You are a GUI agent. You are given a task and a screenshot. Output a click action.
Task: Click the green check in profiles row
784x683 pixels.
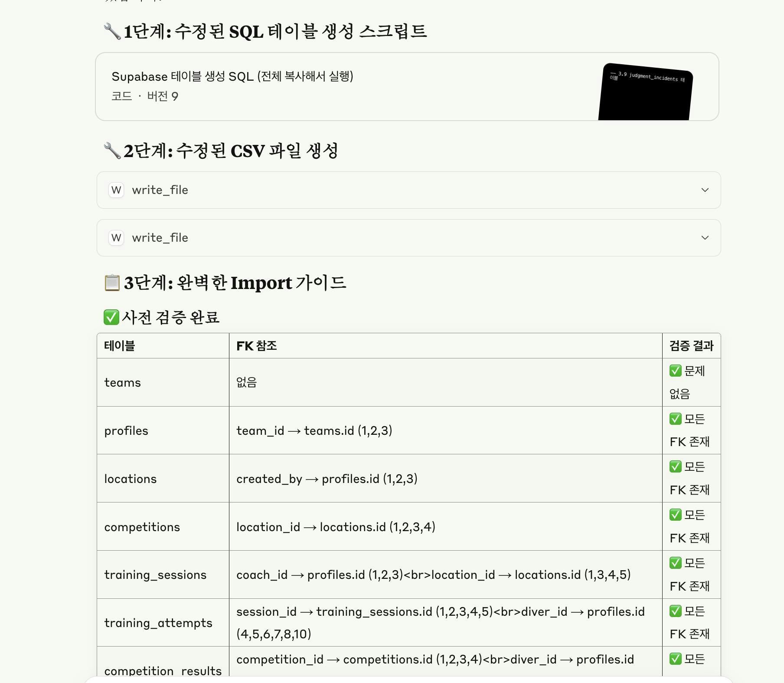coord(676,419)
